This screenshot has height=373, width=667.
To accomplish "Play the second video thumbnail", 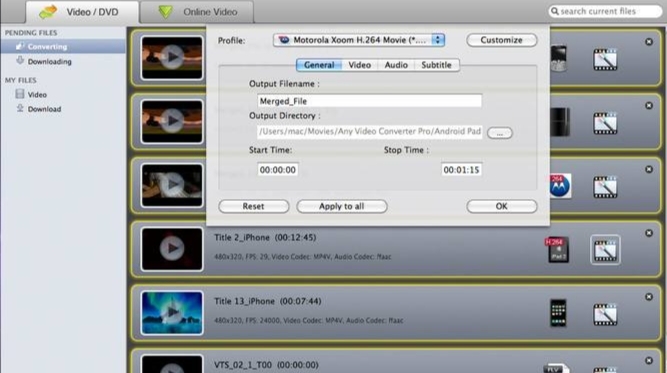I will coord(172,121).
